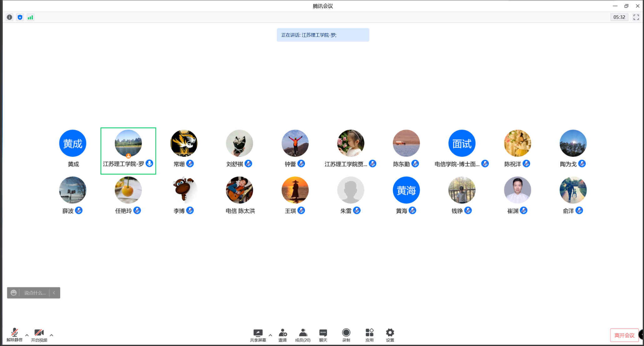This screenshot has height=346, width=644.
Task: Leave the meeting via 离开会议
Action: [x=624, y=335]
